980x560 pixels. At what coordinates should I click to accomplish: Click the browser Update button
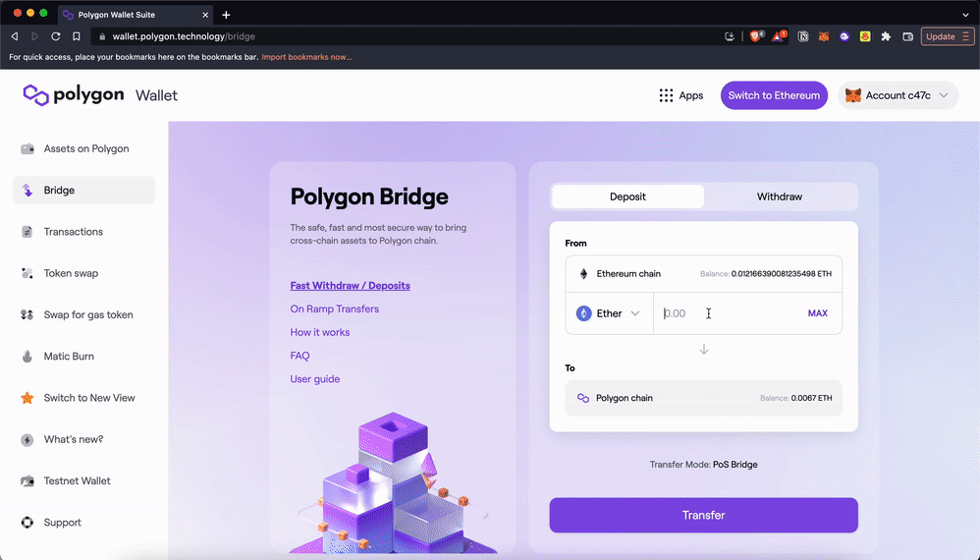pos(947,37)
